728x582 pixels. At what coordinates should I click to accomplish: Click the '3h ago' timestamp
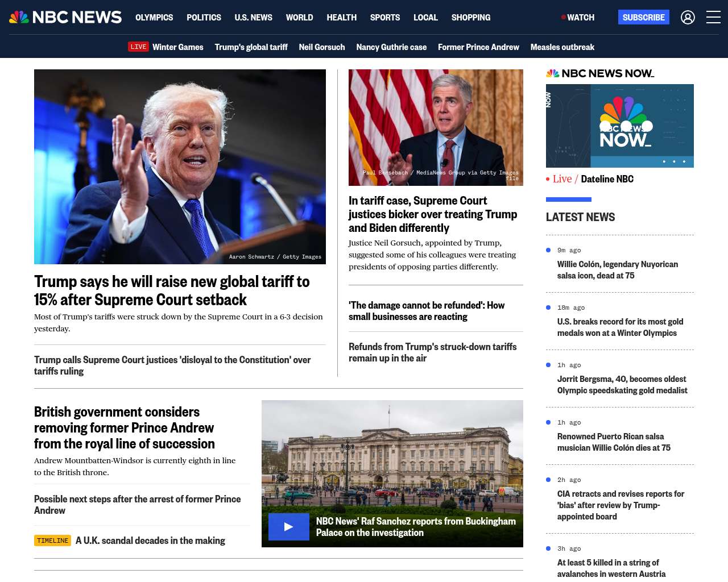tap(569, 548)
